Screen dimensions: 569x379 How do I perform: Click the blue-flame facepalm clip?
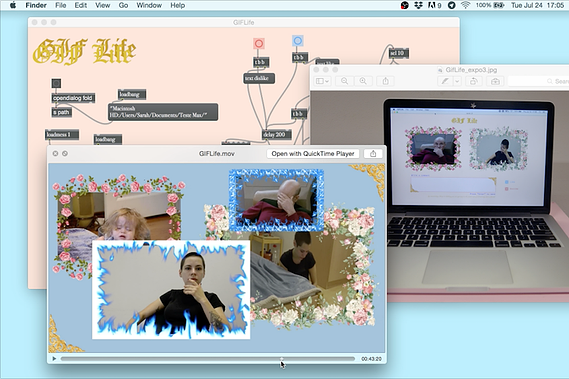click(276, 200)
